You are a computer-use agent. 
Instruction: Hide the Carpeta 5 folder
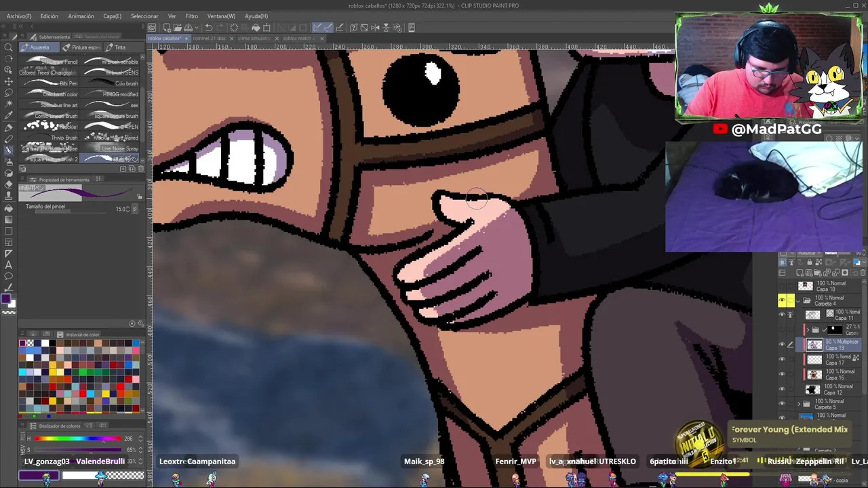coord(782,403)
